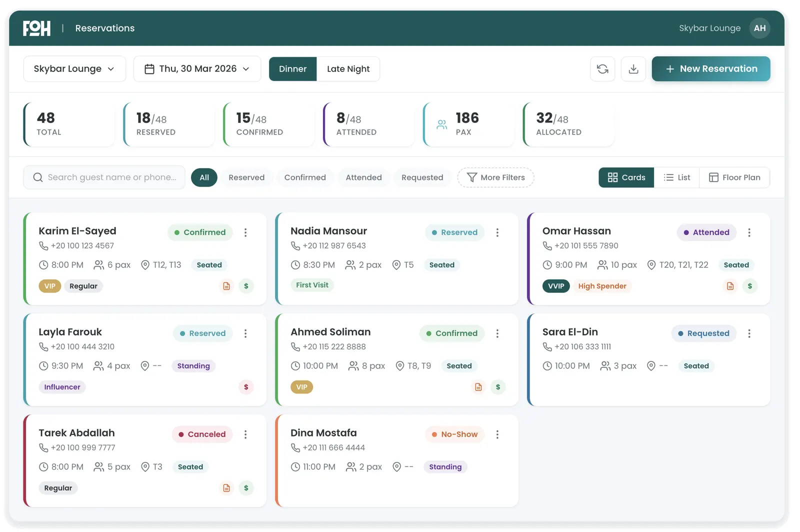Filter by Reserved status
Screen dimensions: 800x532
(246, 177)
